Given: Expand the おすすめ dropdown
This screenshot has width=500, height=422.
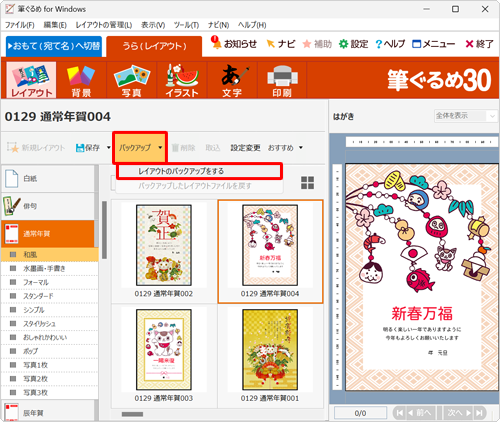Looking at the screenshot, I should 301,147.
